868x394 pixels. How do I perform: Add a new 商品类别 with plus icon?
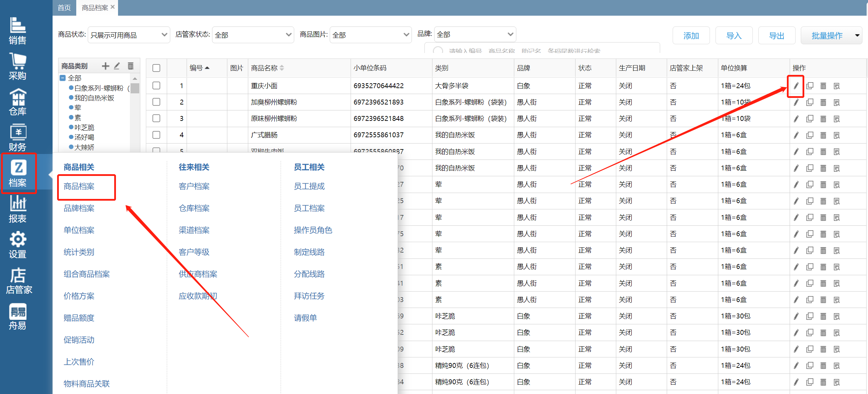coord(105,66)
